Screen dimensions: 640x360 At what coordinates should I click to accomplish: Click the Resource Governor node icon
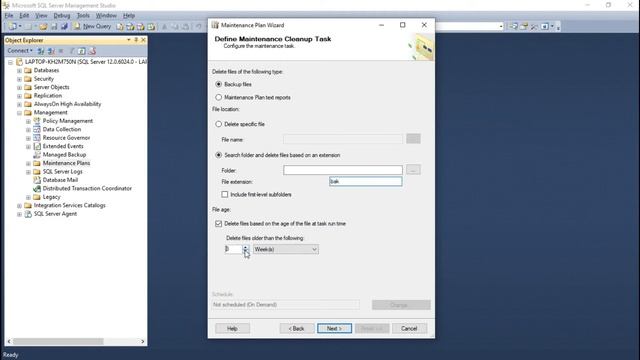pos(37,138)
